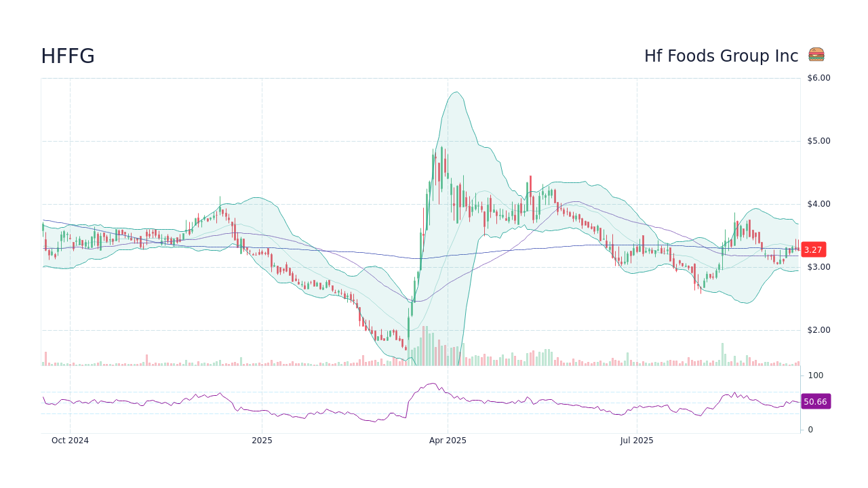
Task: Click the 2025 date axis label
Action: [262, 440]
